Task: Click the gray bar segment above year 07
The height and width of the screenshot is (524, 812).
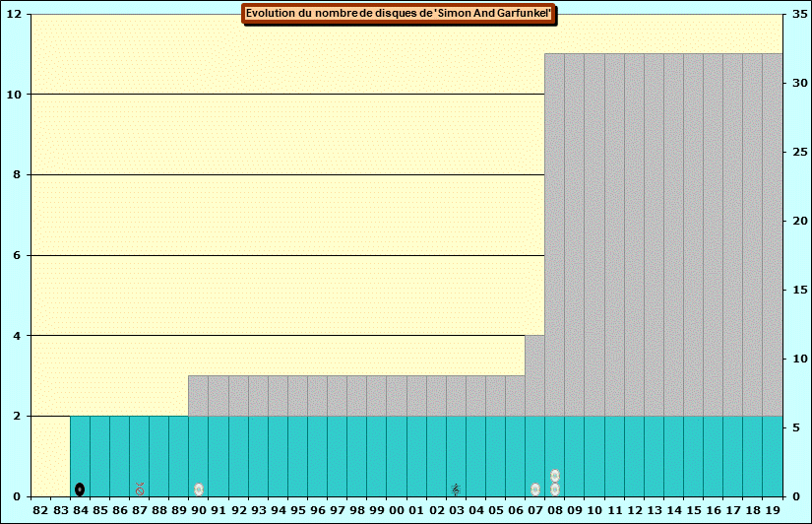Action: click(x=534, y=375)
